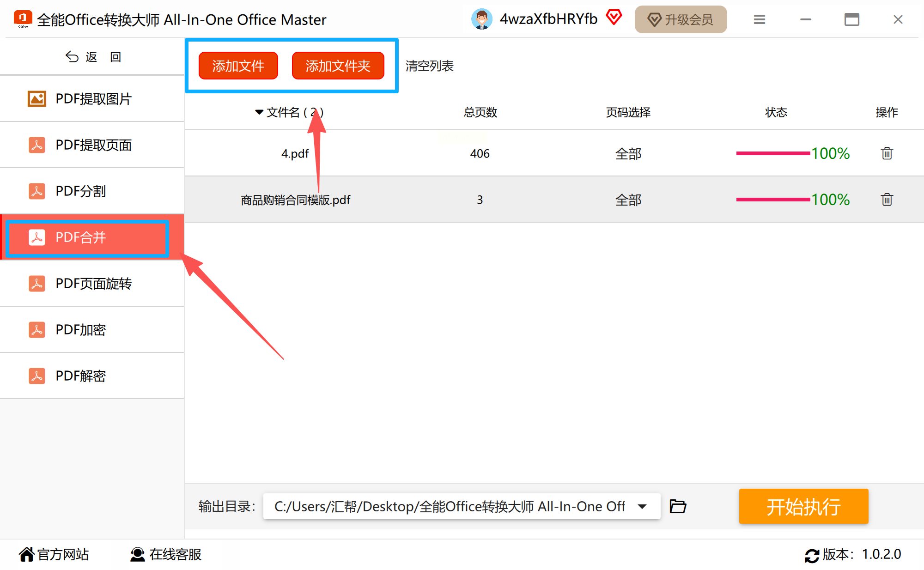Click the red VIP diamond badge

614,18
